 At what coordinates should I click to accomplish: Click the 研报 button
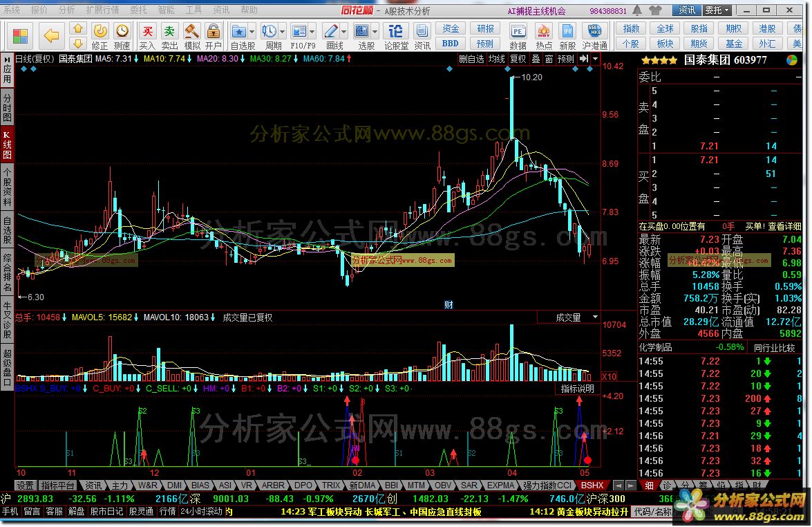(485, 29)
